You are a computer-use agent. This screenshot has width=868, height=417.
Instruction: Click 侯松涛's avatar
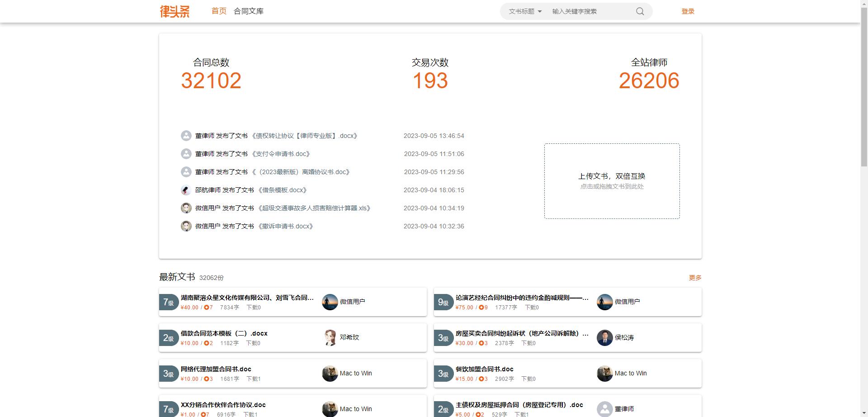click(x=604, y=337)
